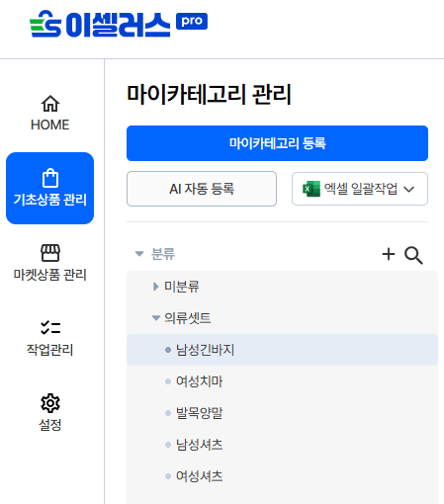Open the 엑셀 일괄작업 dropdown chevron
This screenshot has height=504, width=444.
coord(408,190)
